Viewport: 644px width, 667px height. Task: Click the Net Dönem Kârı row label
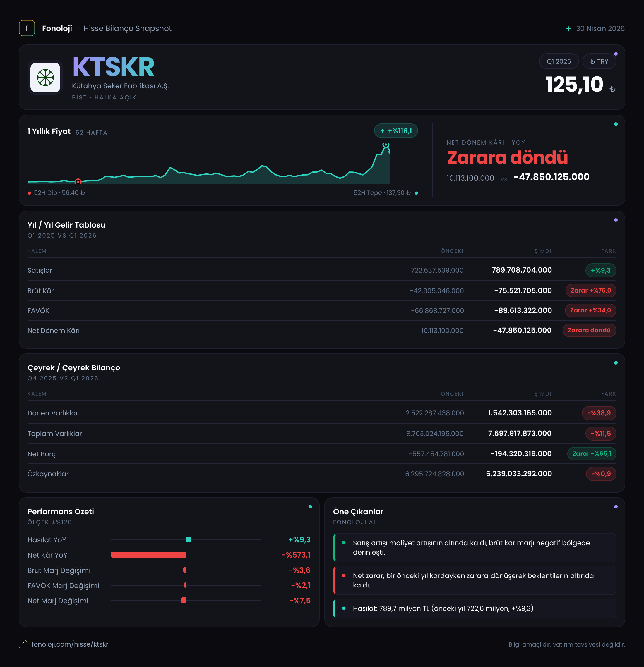pos(54,331)
